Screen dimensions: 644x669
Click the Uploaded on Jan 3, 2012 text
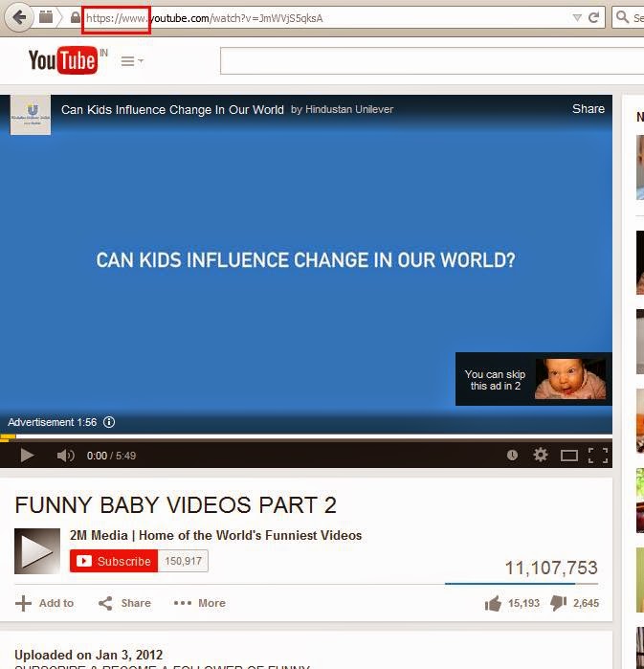pyautogui.click(x=89, y=655)
